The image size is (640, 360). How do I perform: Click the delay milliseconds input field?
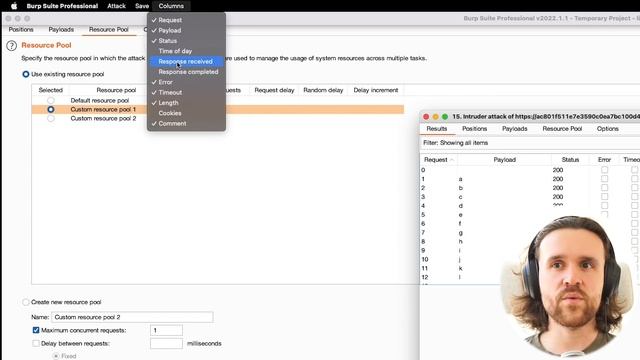(166, 344)
